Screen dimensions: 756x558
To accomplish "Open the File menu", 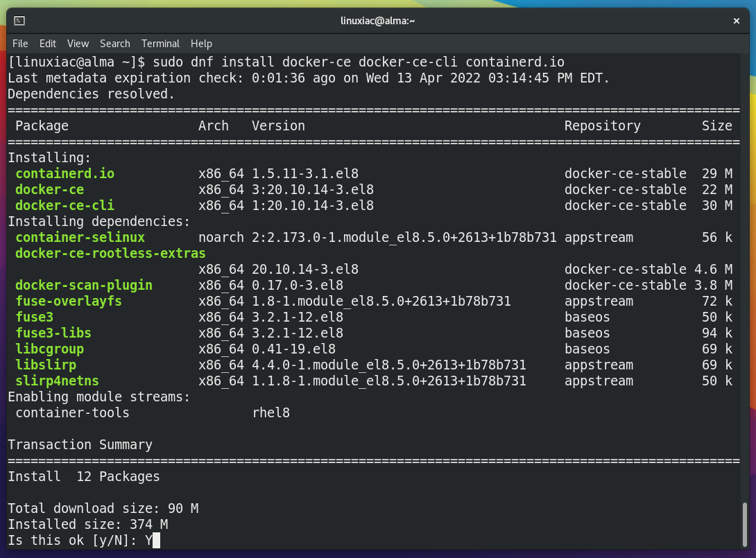I will (20, 44).
